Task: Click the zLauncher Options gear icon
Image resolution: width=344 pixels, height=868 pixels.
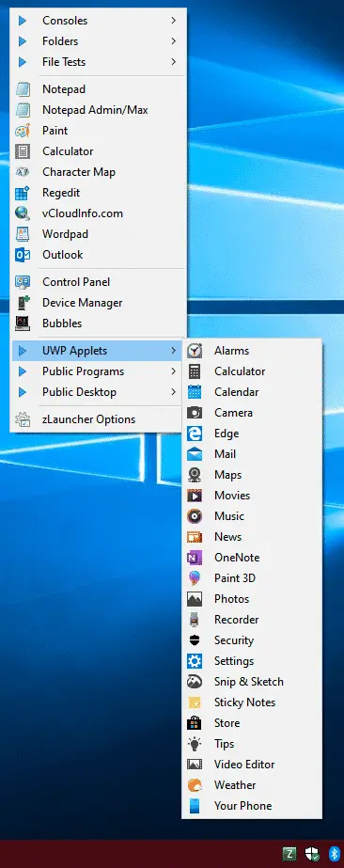Action: [x=23, y=419]
